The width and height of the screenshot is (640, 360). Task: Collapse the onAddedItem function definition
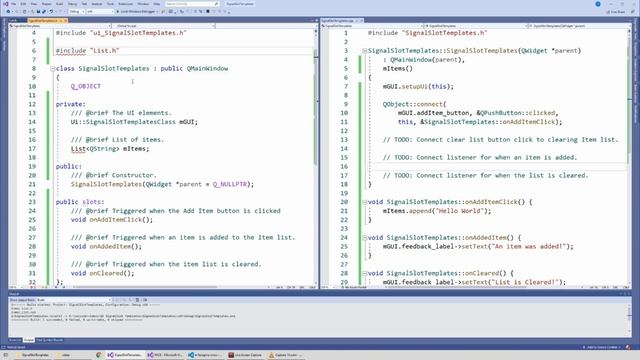point(364,238)
